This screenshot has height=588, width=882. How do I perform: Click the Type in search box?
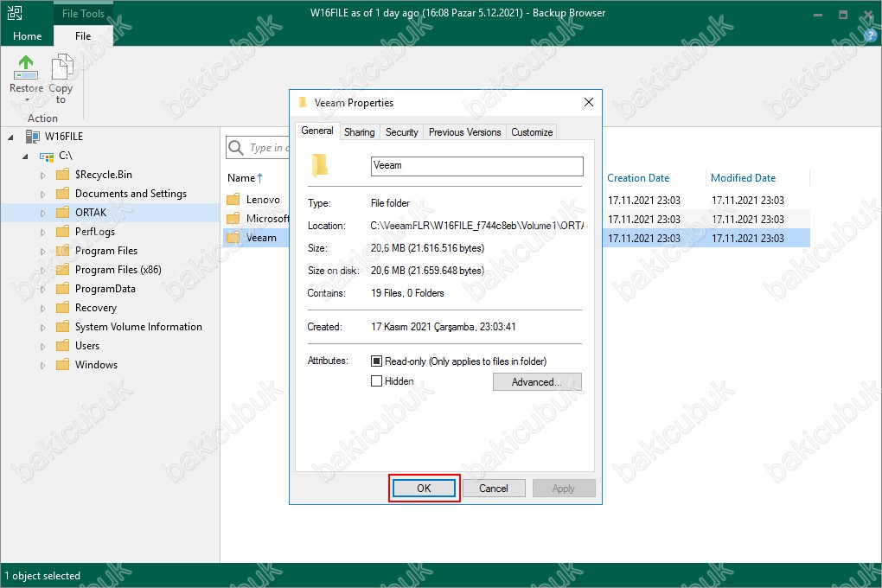click(x=259, y=148)
